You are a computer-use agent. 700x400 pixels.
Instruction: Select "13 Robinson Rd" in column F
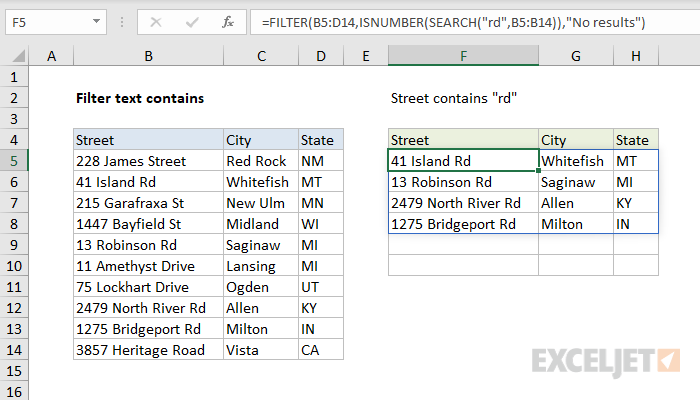pos(463,182)
